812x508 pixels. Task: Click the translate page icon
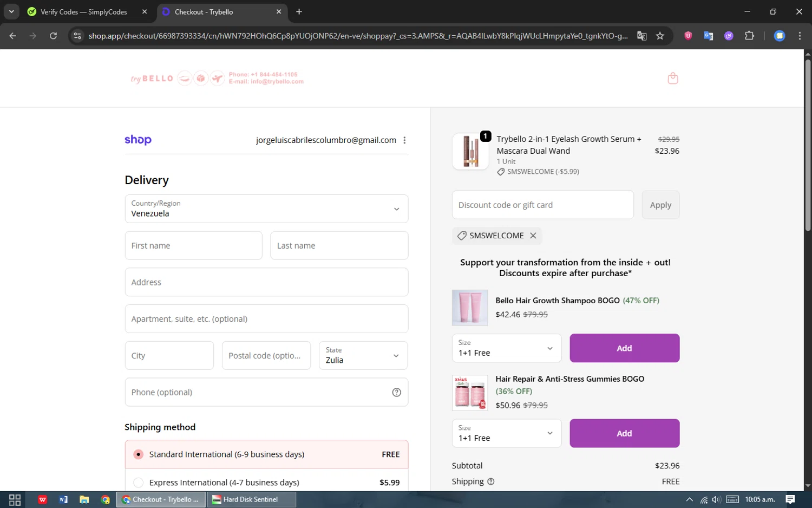(x=642, y=36)
